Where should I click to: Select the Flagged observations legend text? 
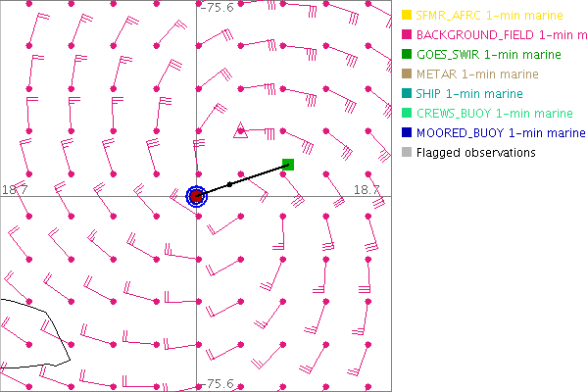tap(475, 153)
